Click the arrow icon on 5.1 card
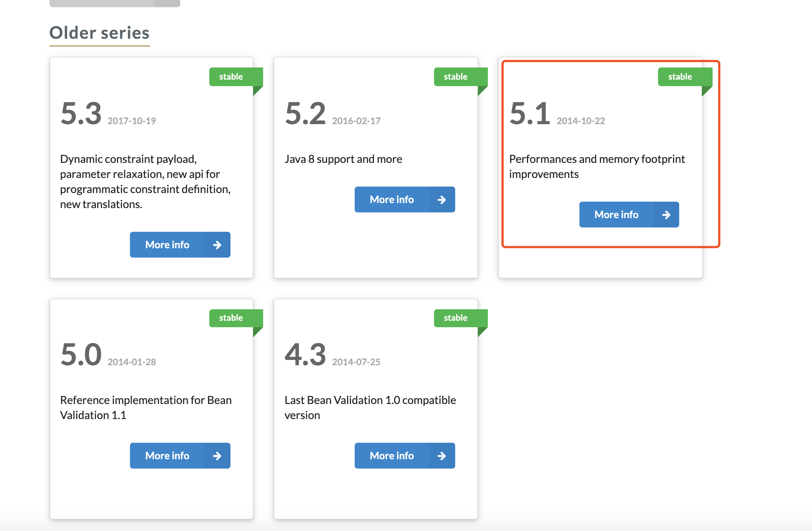Viewport: 812px width, 531px height. (x=666, y=215)
